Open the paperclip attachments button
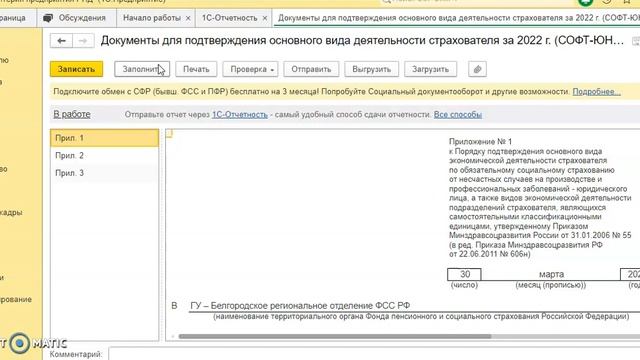The width and height of the screenshot is (640, 360). click(x=477, y=69)
